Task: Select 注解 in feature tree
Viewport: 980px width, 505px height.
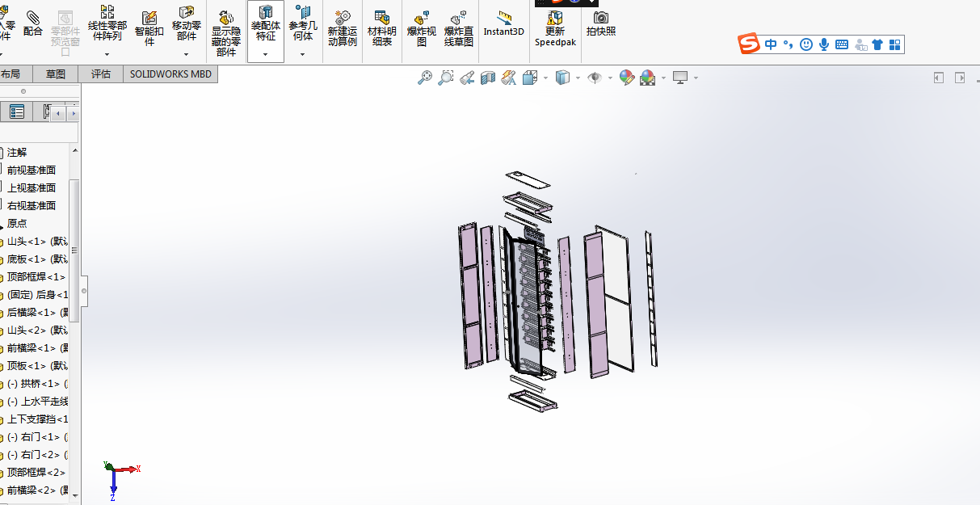Action: point(17,152)
